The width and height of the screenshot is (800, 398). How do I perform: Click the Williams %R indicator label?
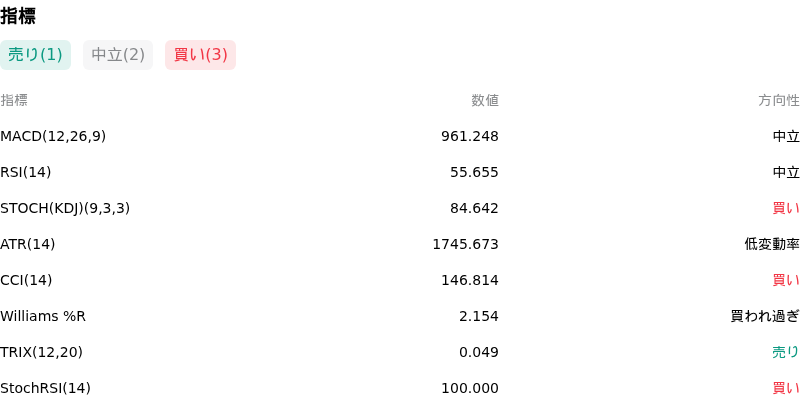pyautogui.click(x=43, y=316)
